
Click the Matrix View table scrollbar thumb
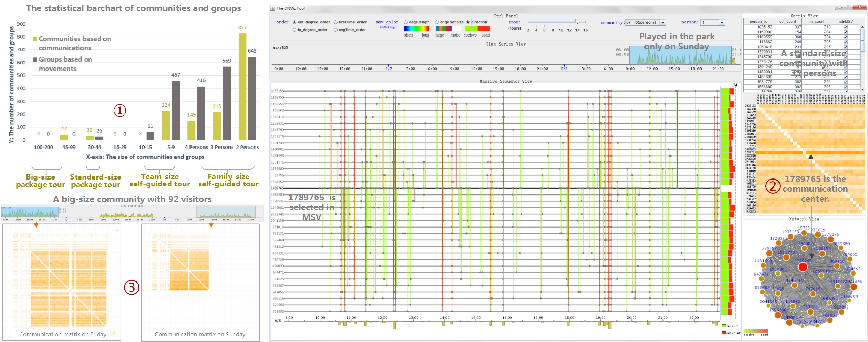862,41
